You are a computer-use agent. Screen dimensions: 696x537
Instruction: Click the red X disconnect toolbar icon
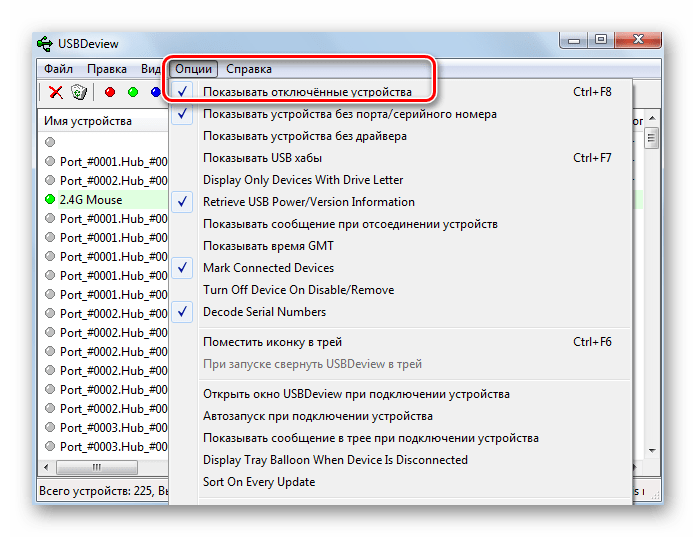click(x=55, y=92)
